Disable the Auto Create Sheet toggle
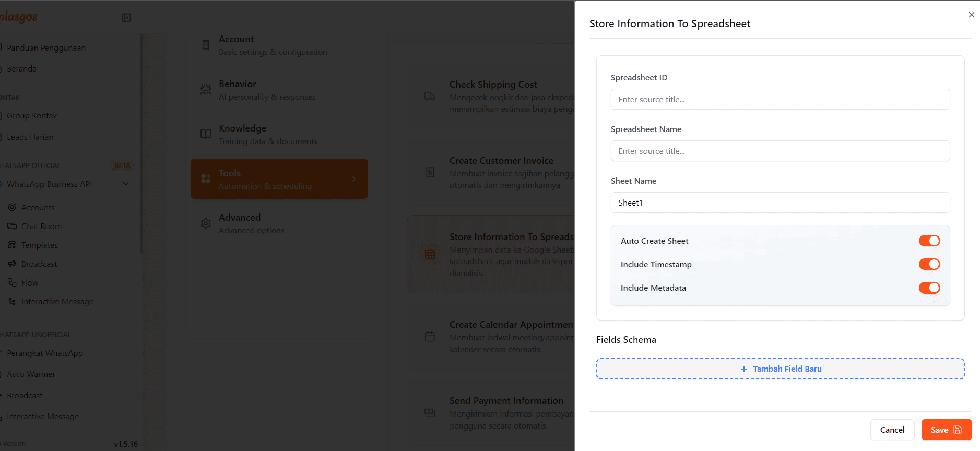 [929, 241]
